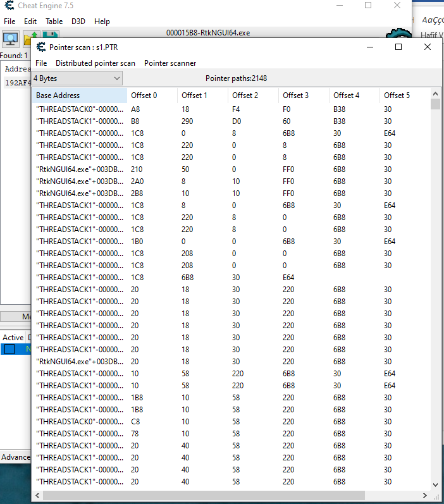Click the Cheat Engine 7.5 title bar icon
Screen dimensions: 444x504
coord(9,6)
